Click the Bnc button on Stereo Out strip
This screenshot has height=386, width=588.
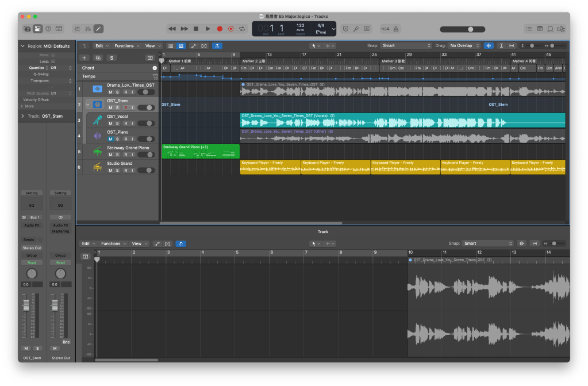point(66,342)
